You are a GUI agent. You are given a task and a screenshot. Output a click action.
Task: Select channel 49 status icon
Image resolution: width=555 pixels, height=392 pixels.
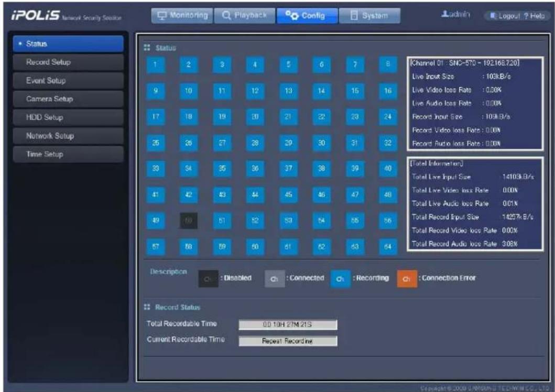point(155,221)
